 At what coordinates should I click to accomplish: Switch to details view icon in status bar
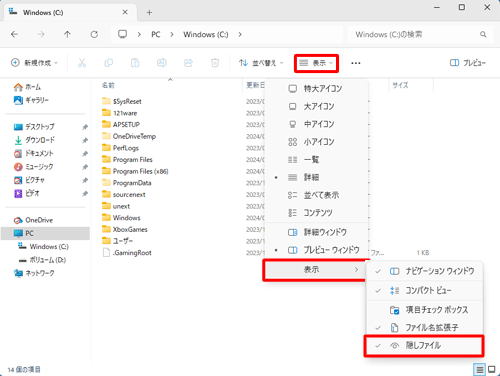pyautogui.click(x=479, y=369)
